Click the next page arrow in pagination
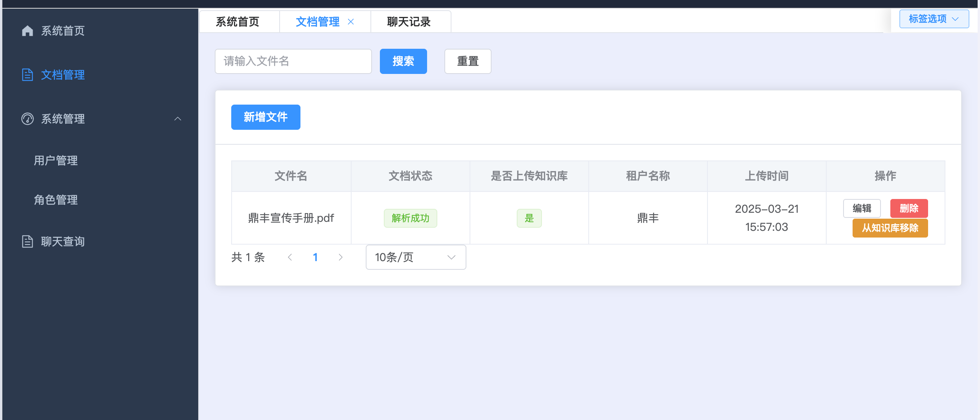980x420 pixels. tap(341, 257)
